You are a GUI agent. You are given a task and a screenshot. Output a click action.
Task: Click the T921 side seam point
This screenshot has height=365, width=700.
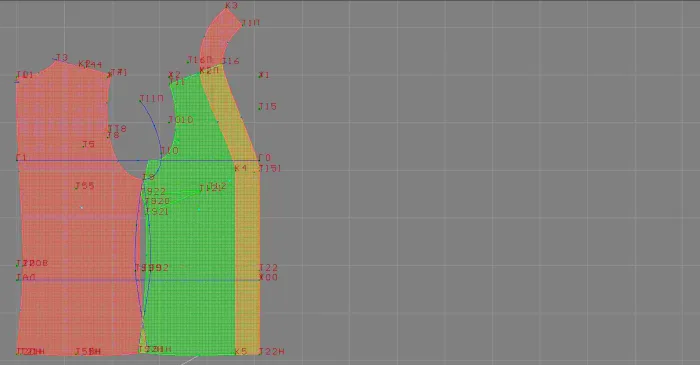[157, 212]
